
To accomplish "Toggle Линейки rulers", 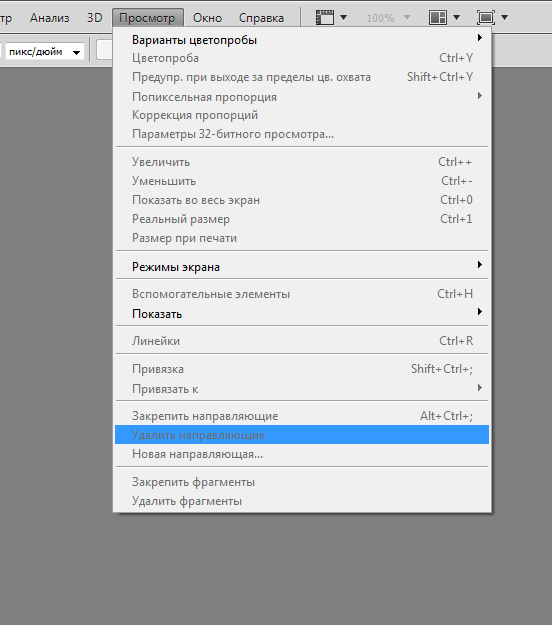I will pyautogui.click(x=302, y=341).
